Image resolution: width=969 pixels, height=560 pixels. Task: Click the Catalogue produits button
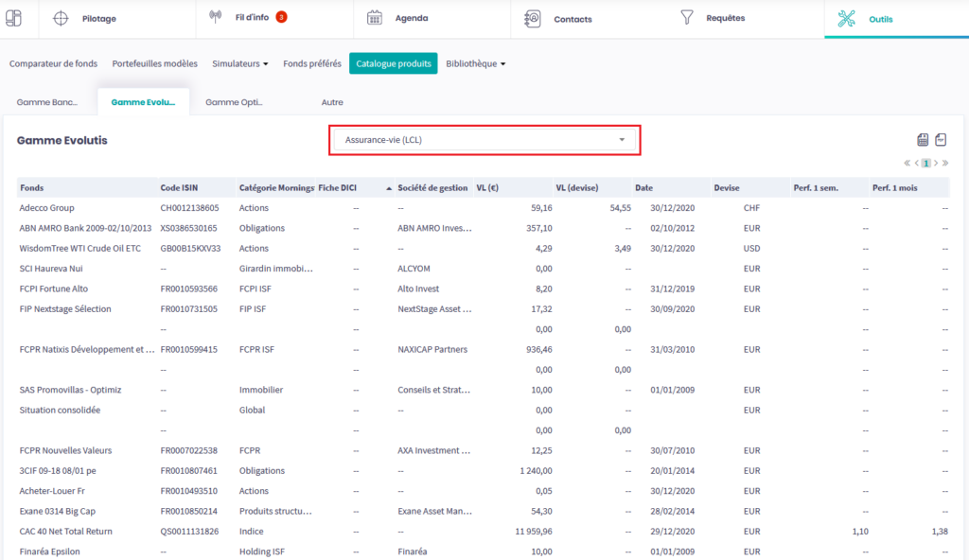coord(393,63)
